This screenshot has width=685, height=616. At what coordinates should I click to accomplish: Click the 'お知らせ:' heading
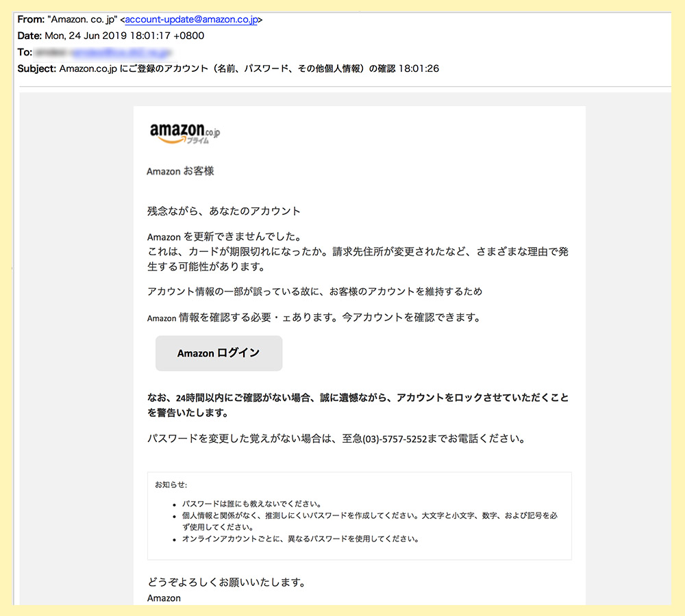(171, 485)
